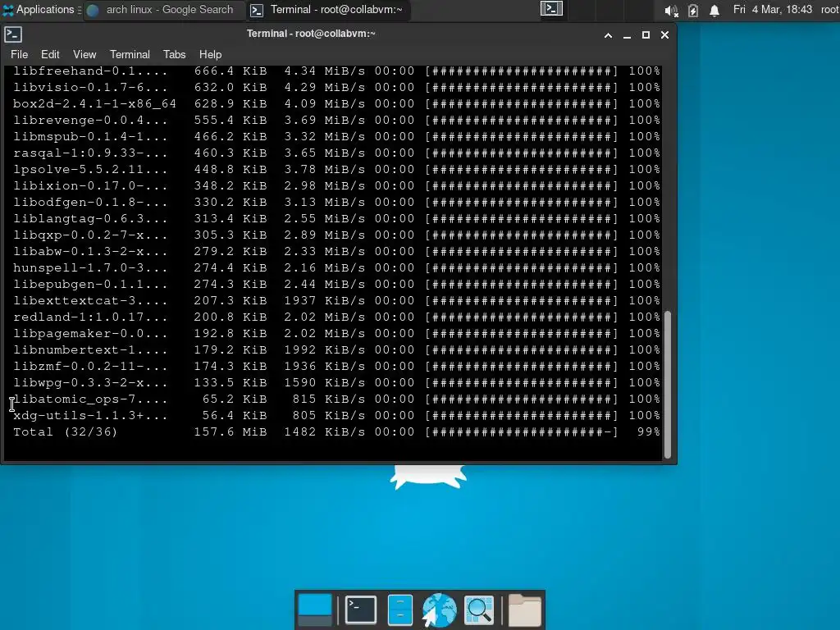Open the File menu

(20, 55)
